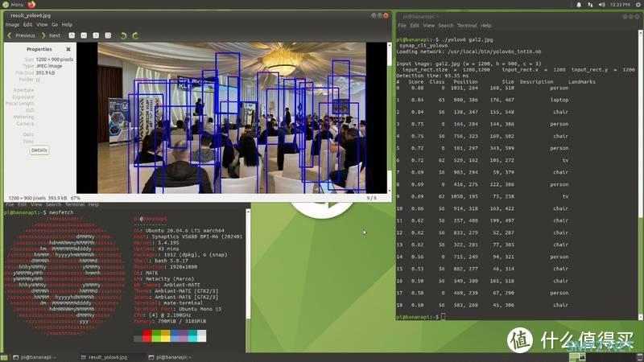Click 'Ubuntu 20.04.6 LTS aarch64' text
Viewport: 644px width, 362px height.
click(x=185, y=231)
